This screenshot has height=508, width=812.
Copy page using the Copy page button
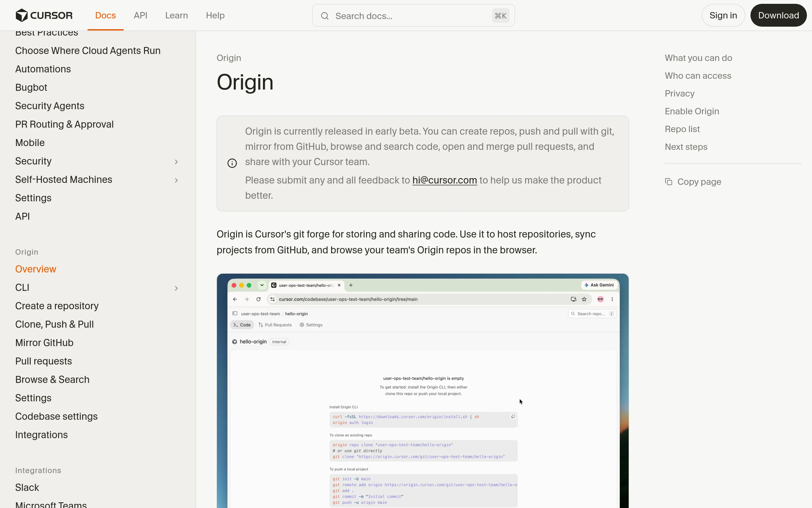[x=693, y=182]
